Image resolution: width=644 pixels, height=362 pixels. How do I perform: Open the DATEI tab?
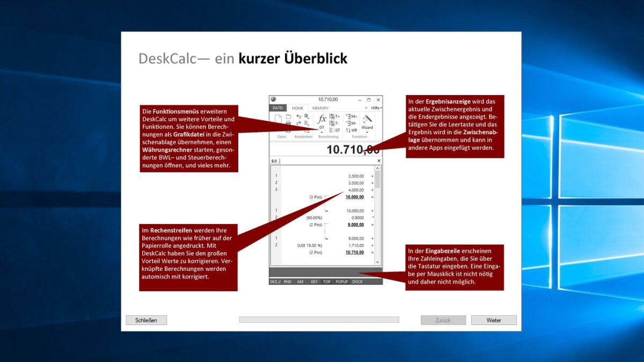[x=278, y=108]
